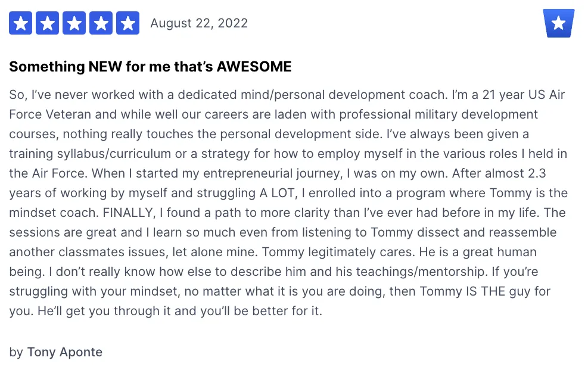This screenshot has height=376, width=588.
Task: Choose the third rating star
Action: tap(74, 23)
